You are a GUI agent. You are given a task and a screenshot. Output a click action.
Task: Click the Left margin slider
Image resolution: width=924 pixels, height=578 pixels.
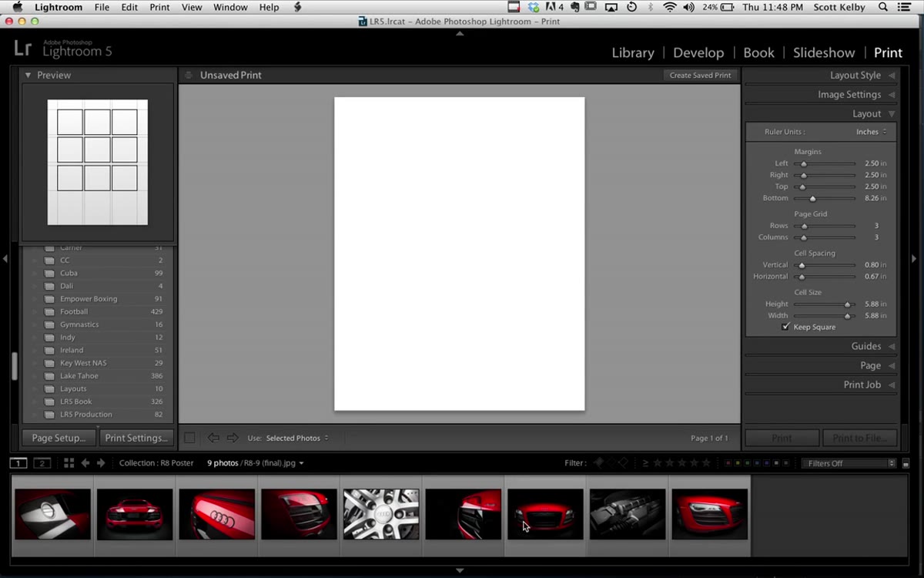tap(825, 163)
